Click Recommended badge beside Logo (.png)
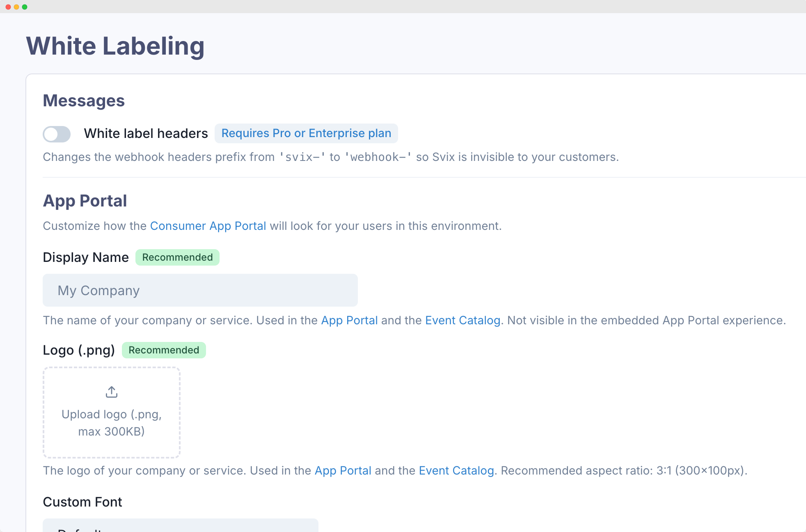Screen dimensions: 806x532 [164, 350]
